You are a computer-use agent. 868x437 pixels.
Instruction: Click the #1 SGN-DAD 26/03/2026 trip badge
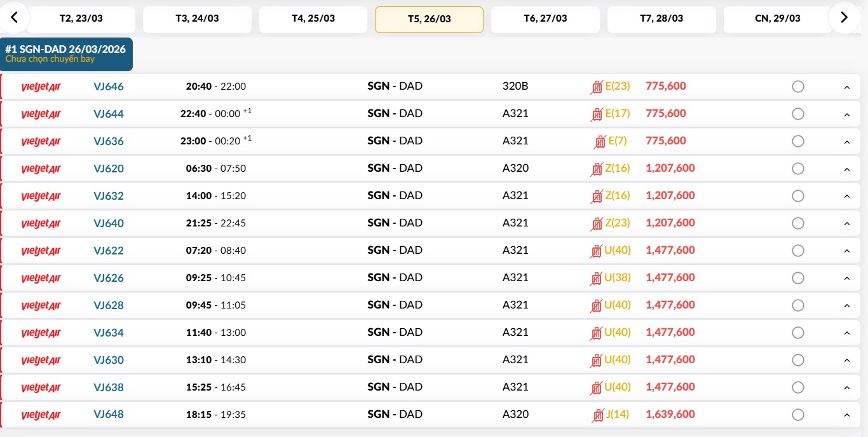point(66,54)
